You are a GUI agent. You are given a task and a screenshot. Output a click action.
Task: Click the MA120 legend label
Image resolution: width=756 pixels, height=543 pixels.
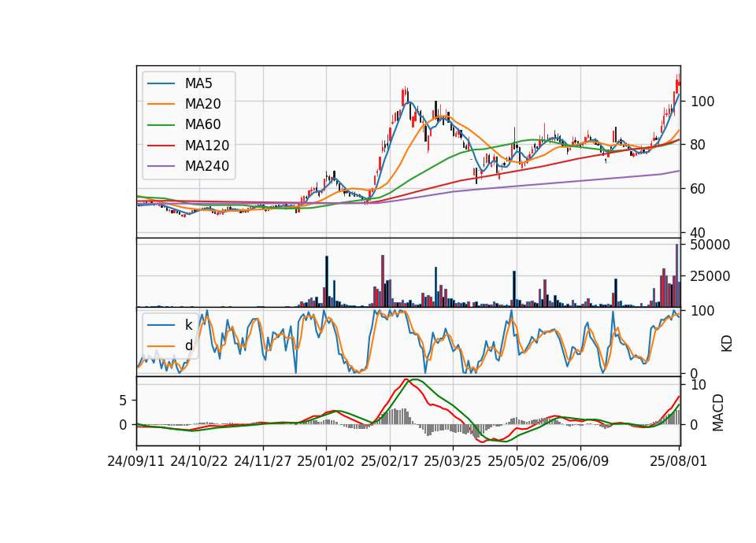(x=207, y=146)
